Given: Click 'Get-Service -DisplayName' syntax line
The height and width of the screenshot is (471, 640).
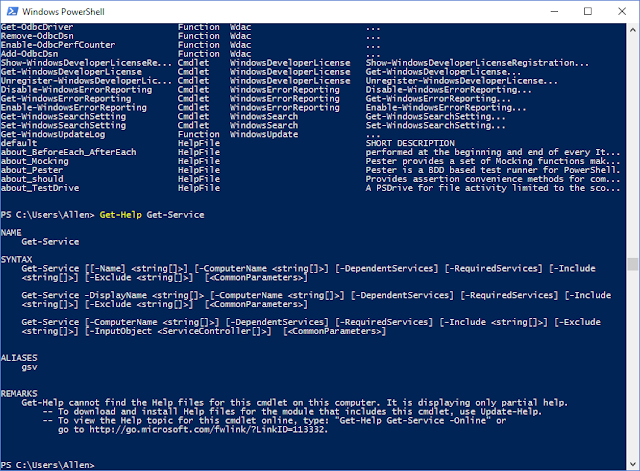Looking at the screenshot, I should 84,295.
